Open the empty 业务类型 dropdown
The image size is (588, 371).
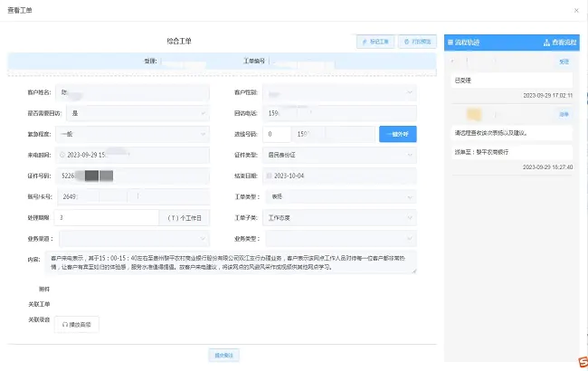point(341,239)
